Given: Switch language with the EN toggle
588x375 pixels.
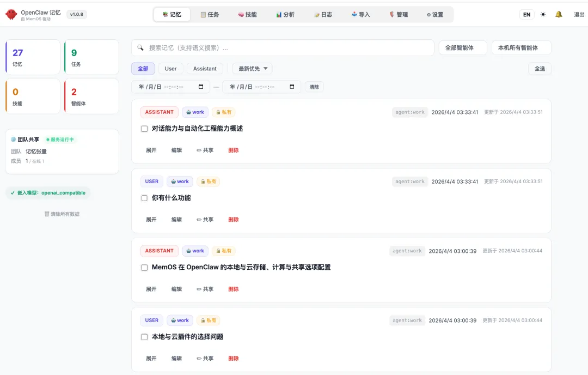Looking at the screenshot, I should tap(527, 15).
